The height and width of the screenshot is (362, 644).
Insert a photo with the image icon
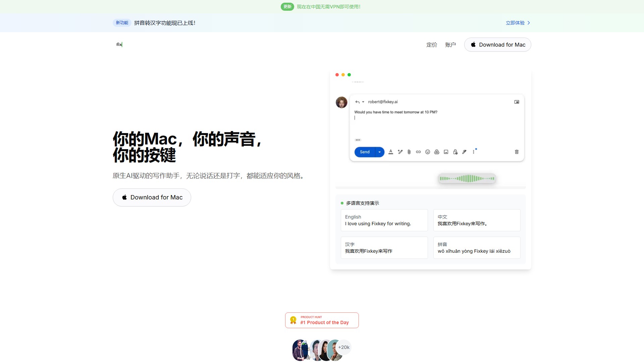[x=446, y=152]
